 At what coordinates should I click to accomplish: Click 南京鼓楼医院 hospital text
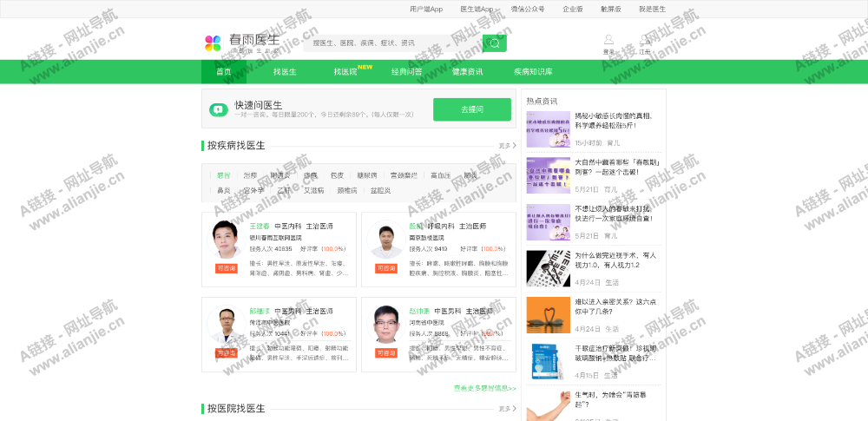pyautogui.click(x=427, y=238)
